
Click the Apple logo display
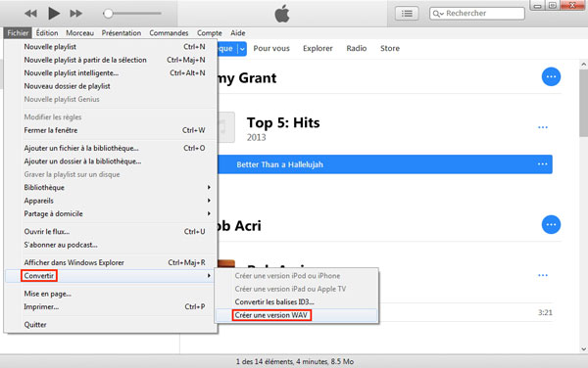coord(282,14)
